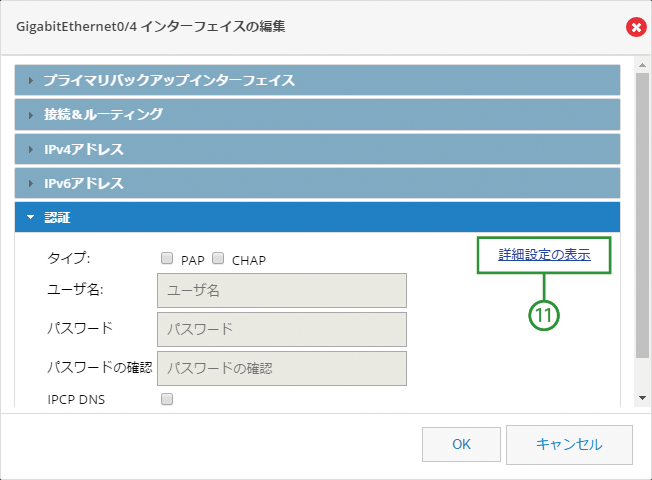Click the IPv4アドレス triangle icon

(x=31, y=149)
